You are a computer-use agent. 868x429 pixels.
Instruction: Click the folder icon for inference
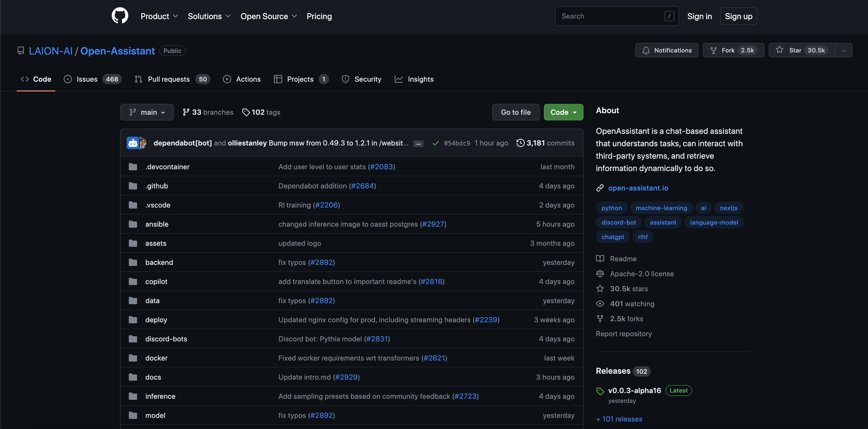pos(133,396)
